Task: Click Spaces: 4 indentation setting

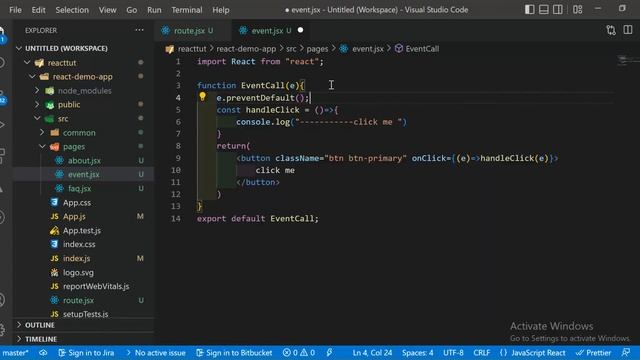Action: click(417, 353)
